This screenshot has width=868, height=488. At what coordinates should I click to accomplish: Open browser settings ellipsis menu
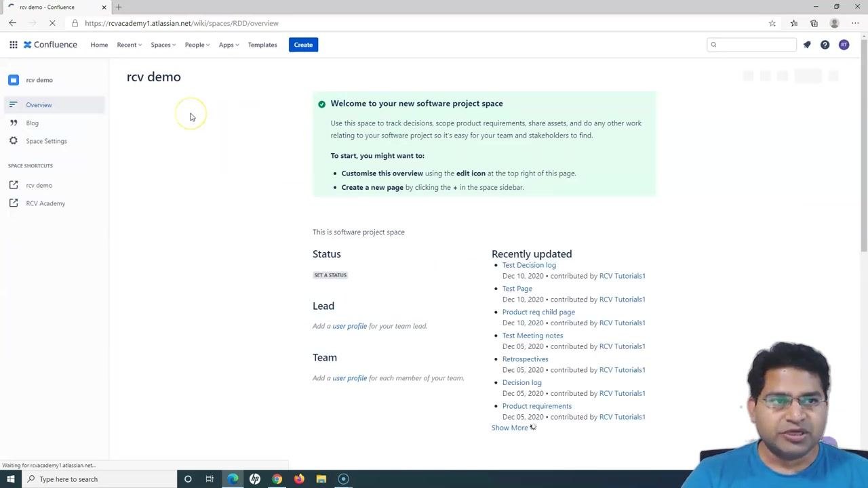pos(855,23)
